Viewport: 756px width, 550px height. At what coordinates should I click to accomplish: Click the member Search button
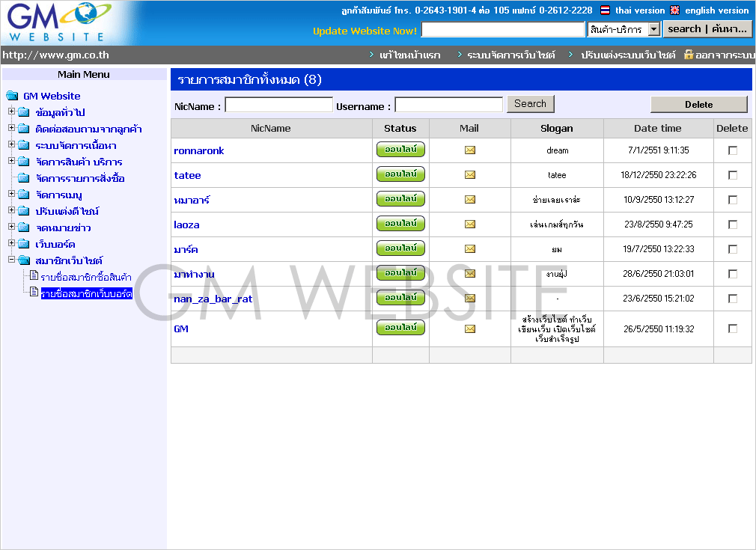coord(531,103)
